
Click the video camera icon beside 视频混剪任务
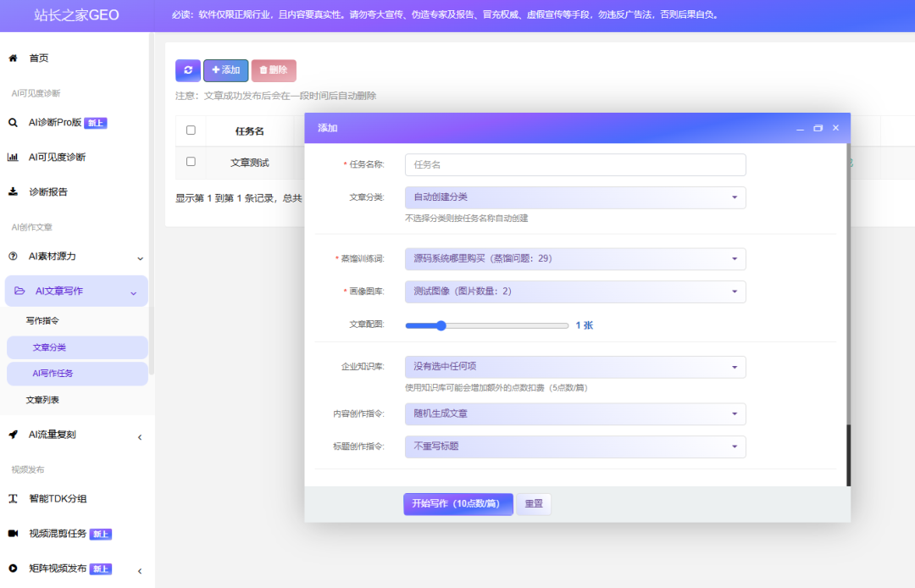point(13,533)
